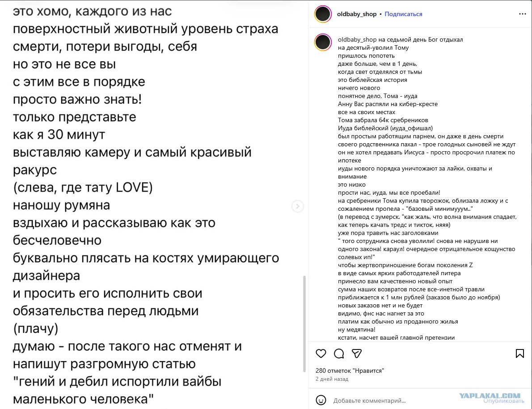
Task: Open the emoji picker smiley icon
Action: (321, 400)
